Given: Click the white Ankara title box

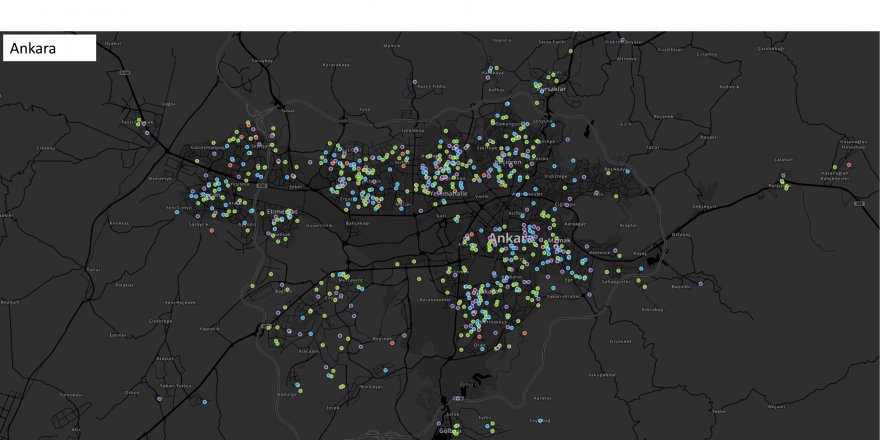Looking at the screenshot, I should tap(49, 48).
